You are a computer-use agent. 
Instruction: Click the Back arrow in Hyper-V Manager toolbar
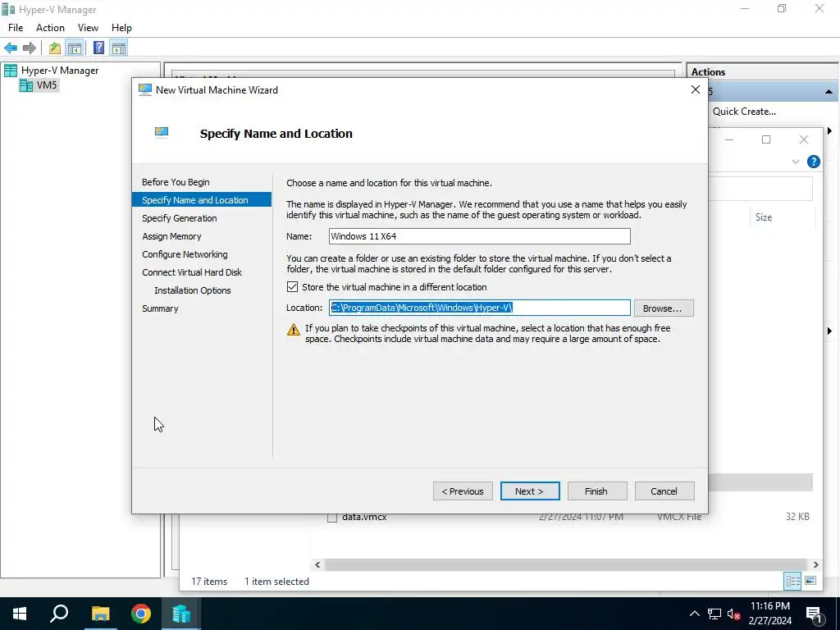tap(11, 48)
